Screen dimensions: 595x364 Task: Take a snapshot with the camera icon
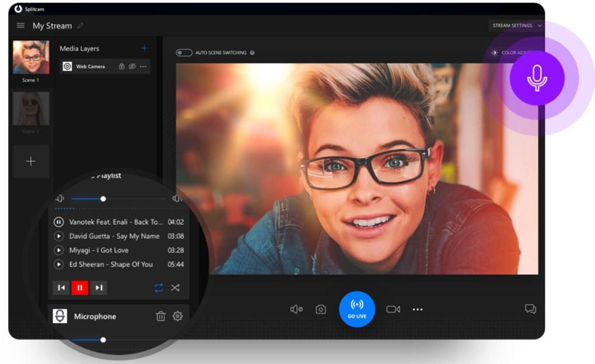click(x=321, y=309)
